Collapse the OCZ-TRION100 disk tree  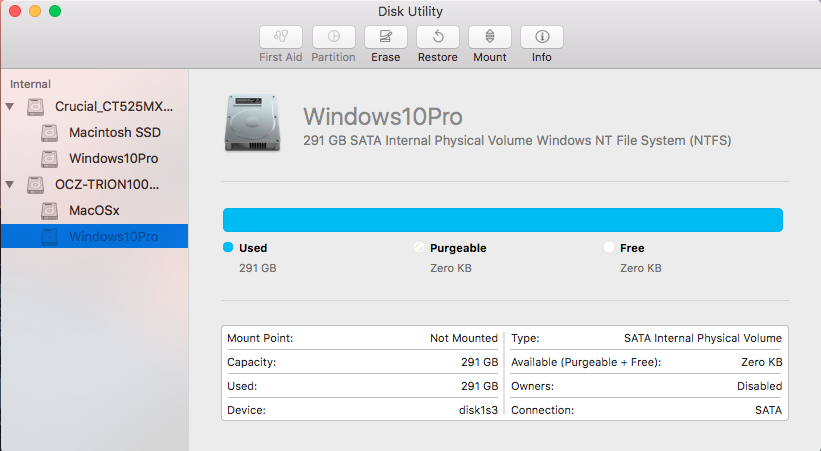tap(9, 184)
